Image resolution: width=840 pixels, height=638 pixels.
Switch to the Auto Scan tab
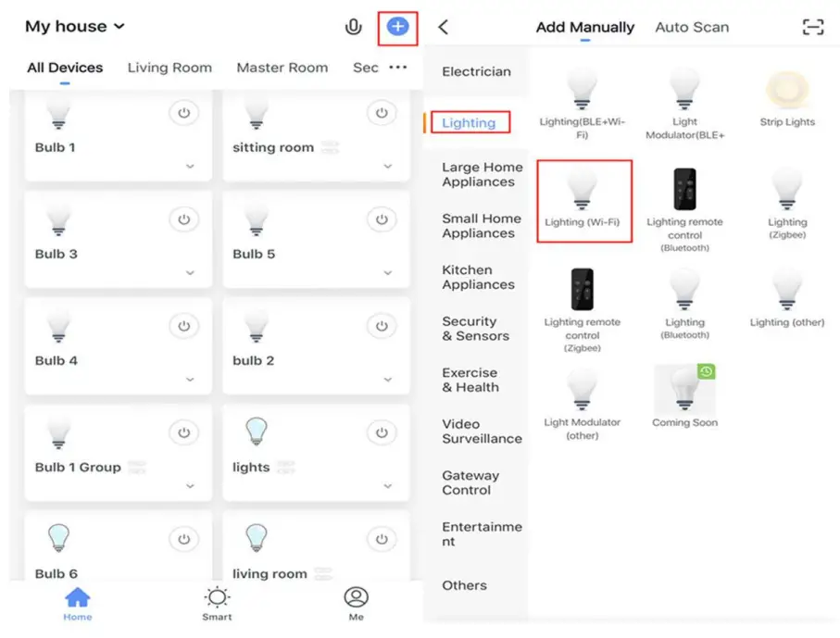pos(692,27)
